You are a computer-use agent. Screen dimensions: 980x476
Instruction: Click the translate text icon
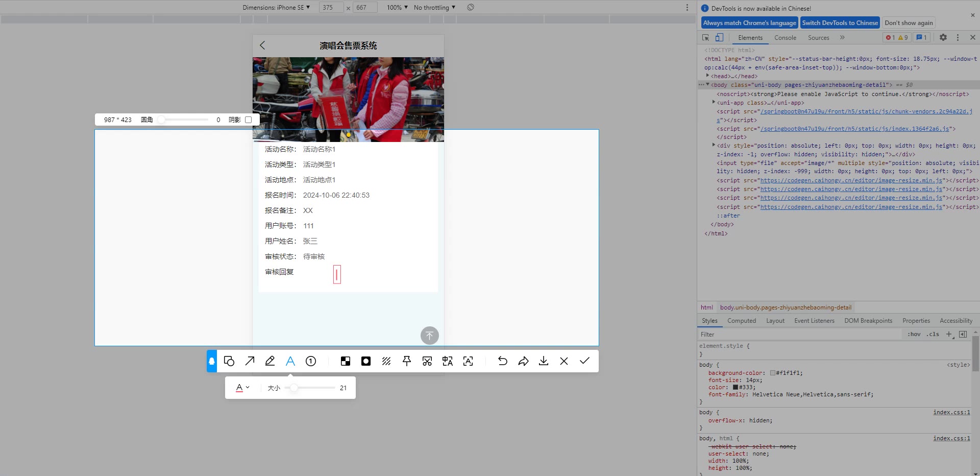coord(448,361)
